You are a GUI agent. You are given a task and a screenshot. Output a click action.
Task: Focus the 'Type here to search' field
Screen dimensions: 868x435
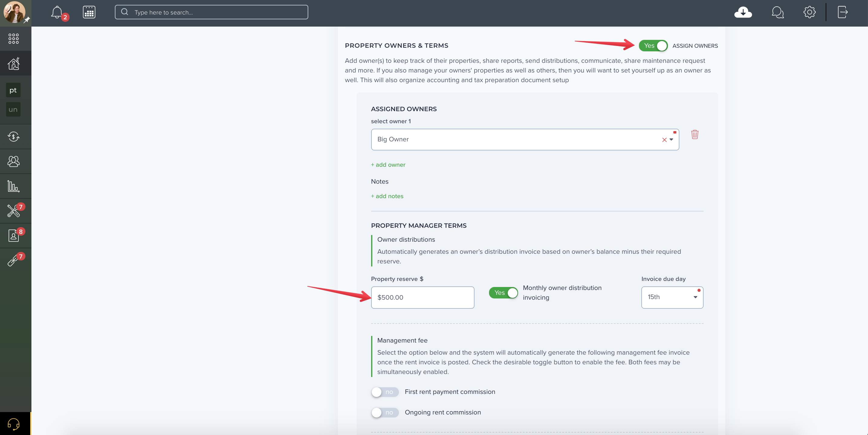(211, 12)
